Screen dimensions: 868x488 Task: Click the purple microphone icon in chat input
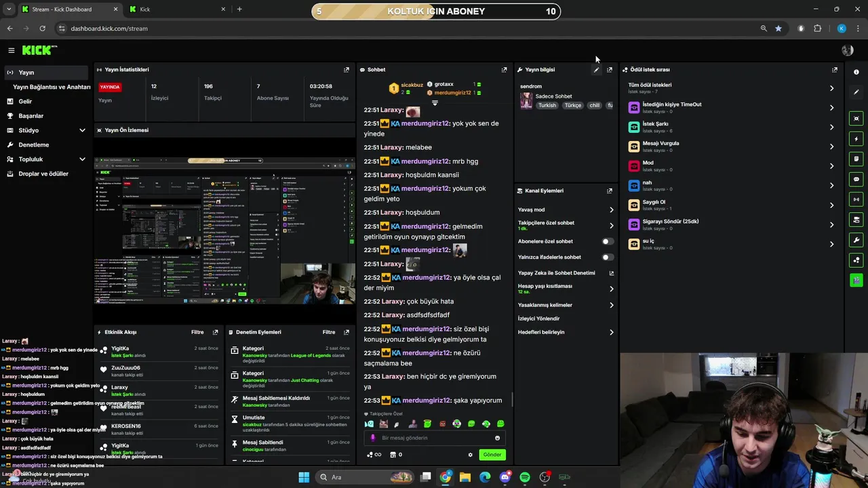click(x=372, y=438)
